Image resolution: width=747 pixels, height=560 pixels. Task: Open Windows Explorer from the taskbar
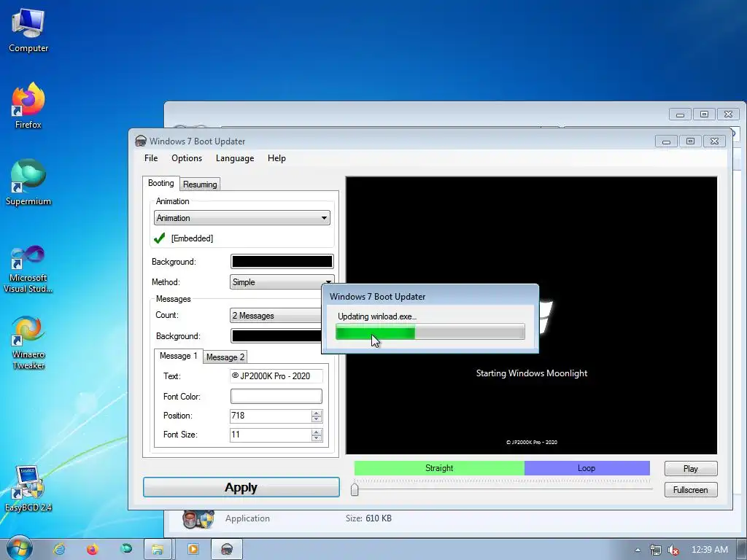[158, 549]
